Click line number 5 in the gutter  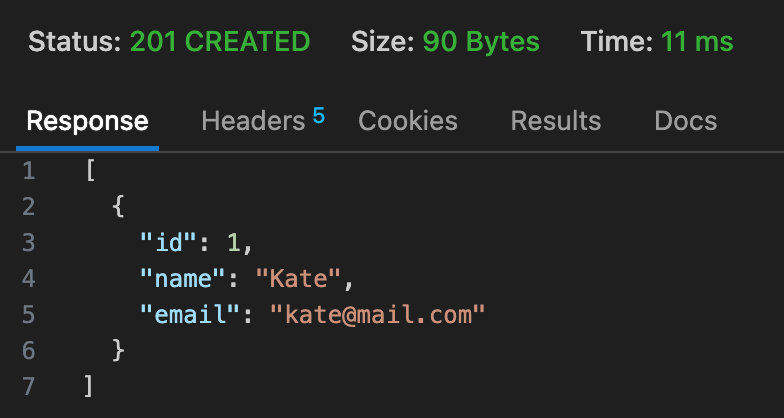(28, 314)
